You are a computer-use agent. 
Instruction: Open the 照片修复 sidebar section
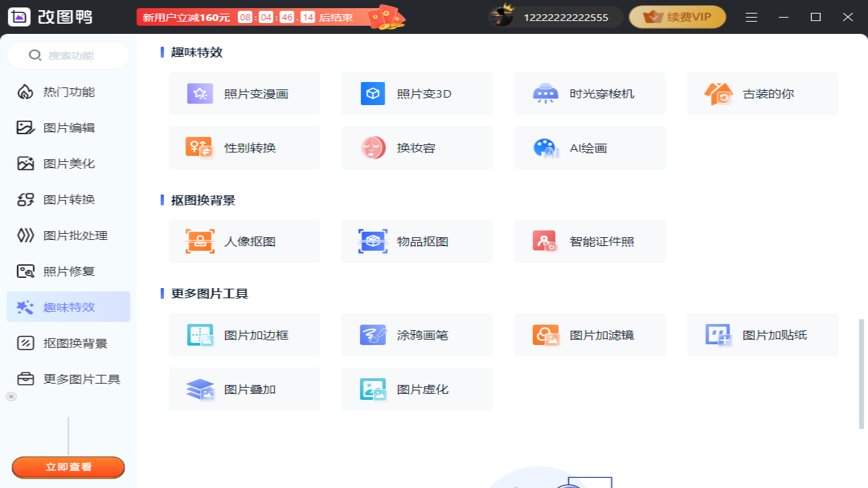68,271
